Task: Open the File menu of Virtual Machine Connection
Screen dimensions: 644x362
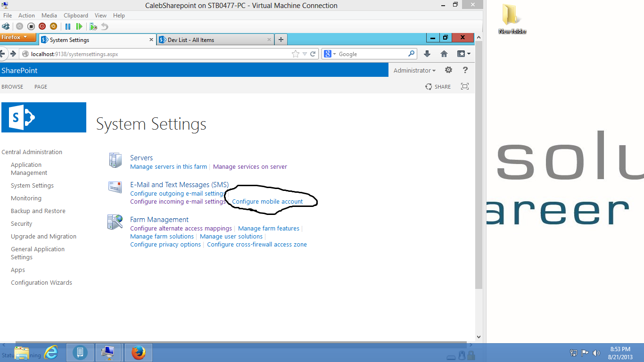Action: point(8,16)
